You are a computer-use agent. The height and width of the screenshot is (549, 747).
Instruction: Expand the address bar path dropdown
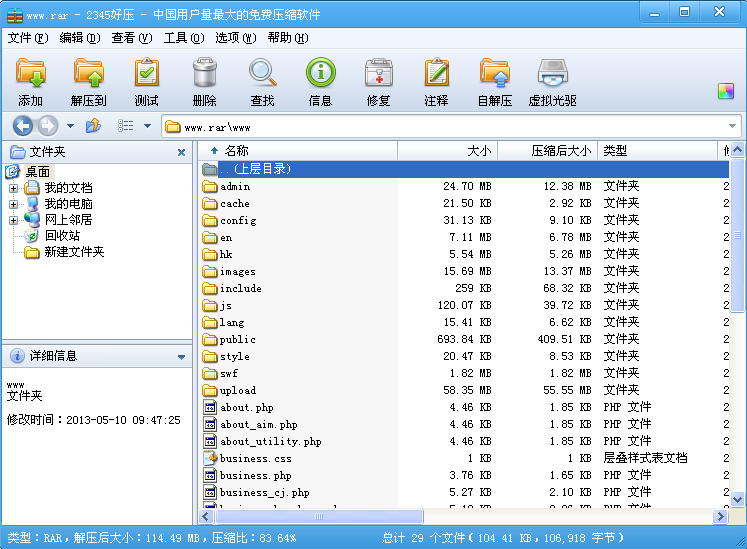pos(732,126)
